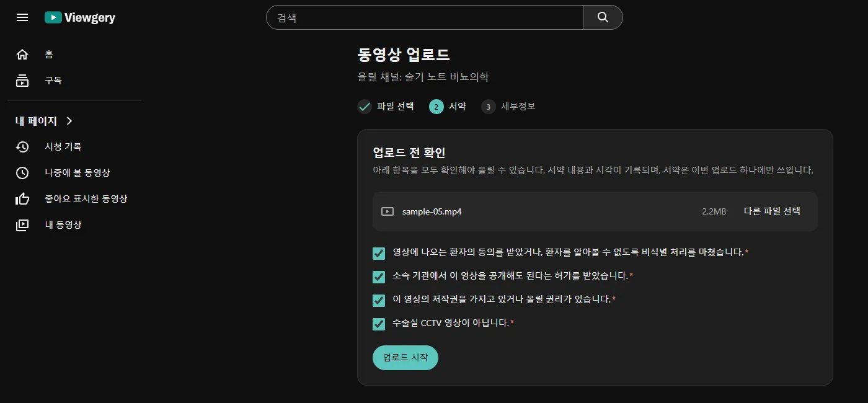
Task: Click the watch later clock icon
Action: click(x=22, y=173)
